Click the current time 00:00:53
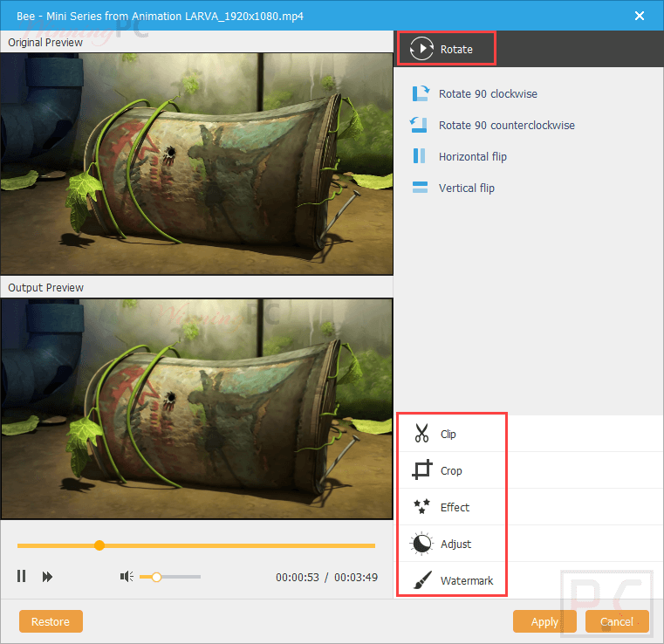Image resolution: width=664 pixels, height=644 pixels. pos(298,577)
